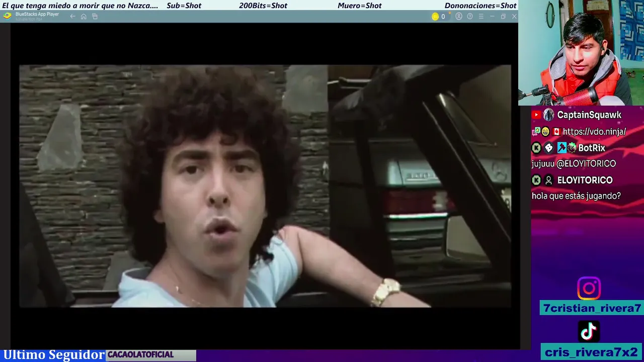Screen dimensions: 644x362
Task: Click the 'Muero=Shot' banner text
Action: 360,6
